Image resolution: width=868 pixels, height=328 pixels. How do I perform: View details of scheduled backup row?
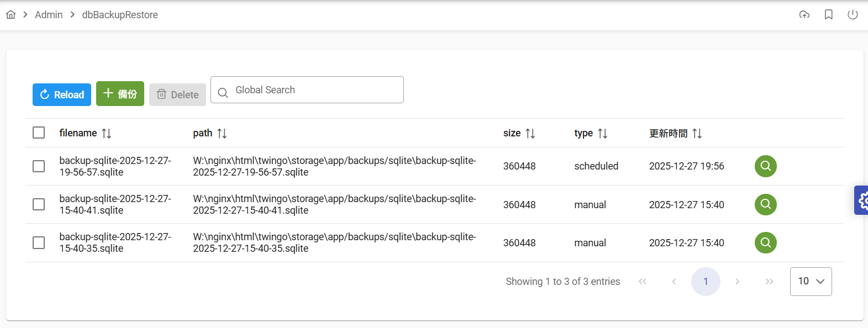pos(765,166)
